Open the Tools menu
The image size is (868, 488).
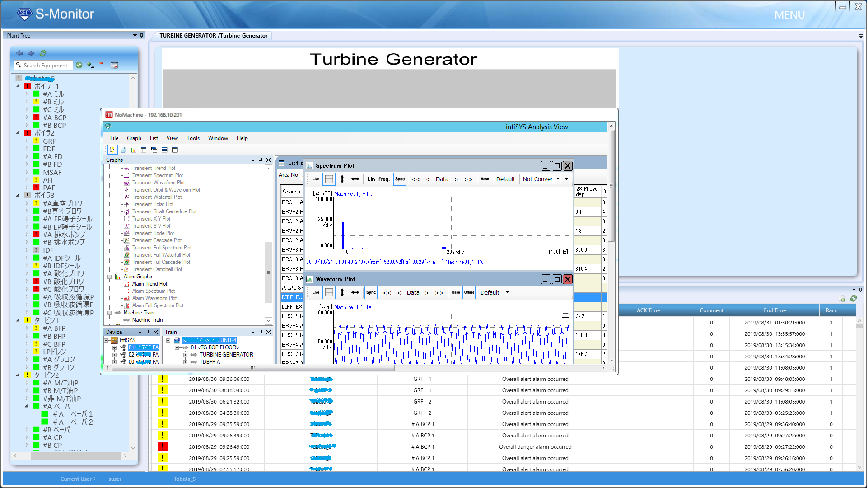(193, 138)
